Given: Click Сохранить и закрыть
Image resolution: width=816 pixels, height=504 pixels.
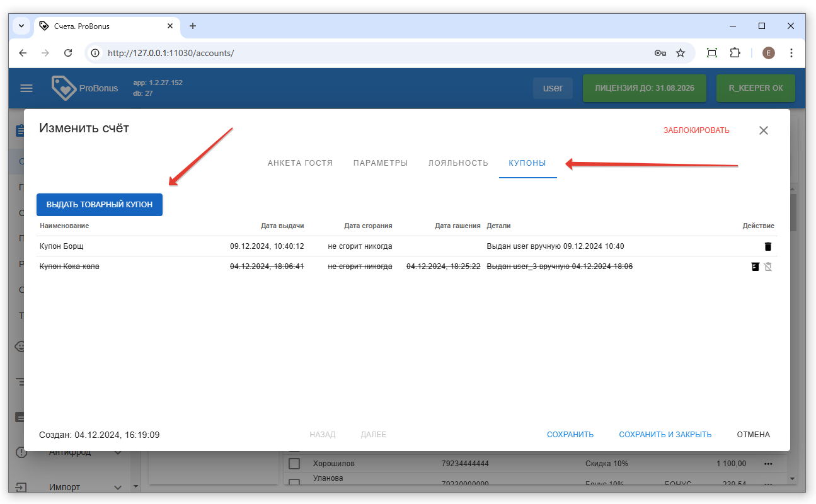Looking at the screenshot, I should tap(665, 435).
